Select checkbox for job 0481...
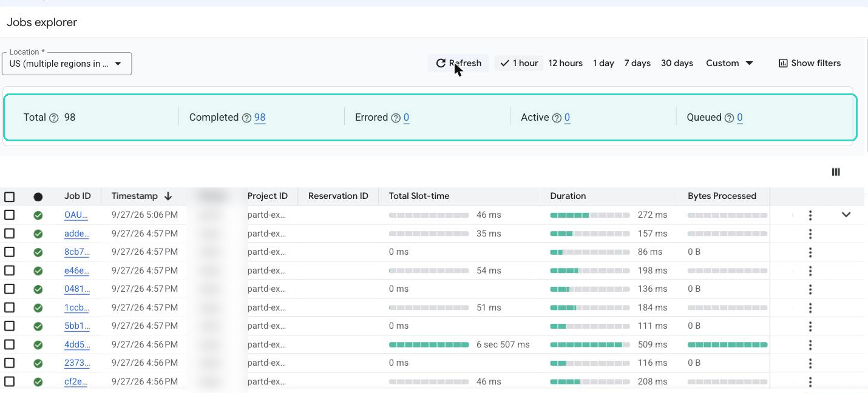The height and width of the screenshot is (393, 868). click(x=9, y=289)
